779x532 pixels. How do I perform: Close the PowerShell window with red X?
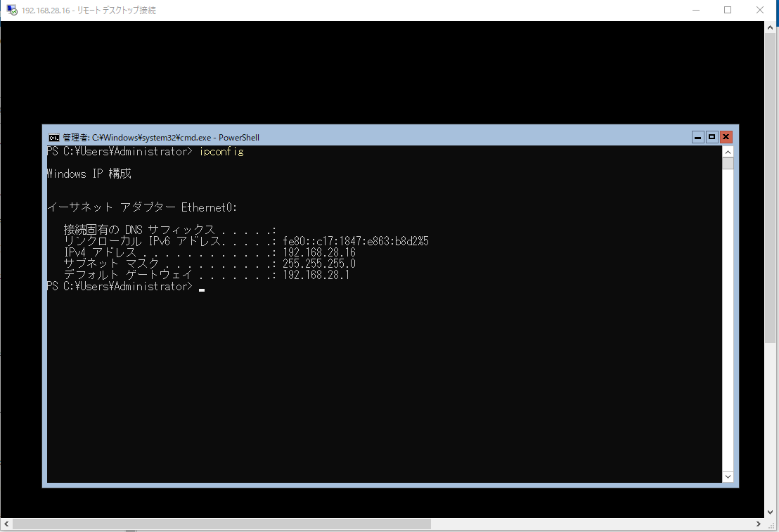[x=726, y=137]
